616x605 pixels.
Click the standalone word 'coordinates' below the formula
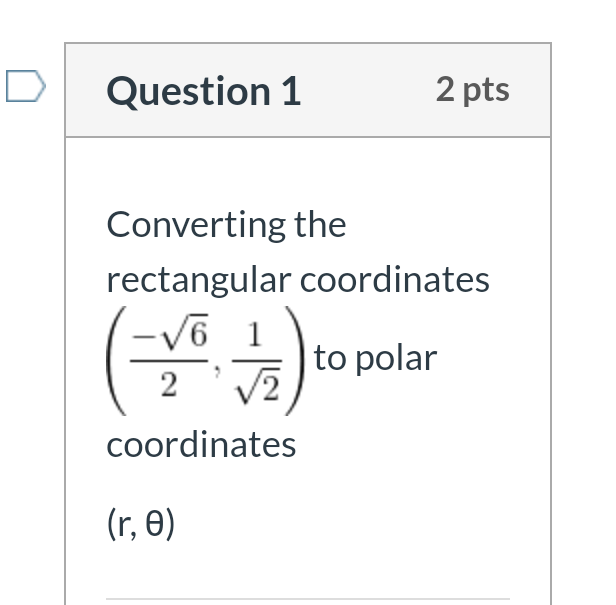(x=201, y=445)
